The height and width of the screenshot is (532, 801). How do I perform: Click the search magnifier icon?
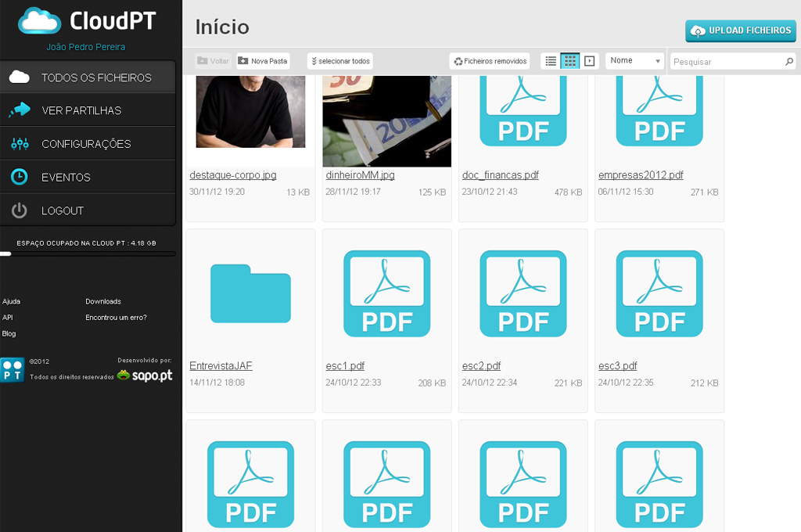point(788,61)
